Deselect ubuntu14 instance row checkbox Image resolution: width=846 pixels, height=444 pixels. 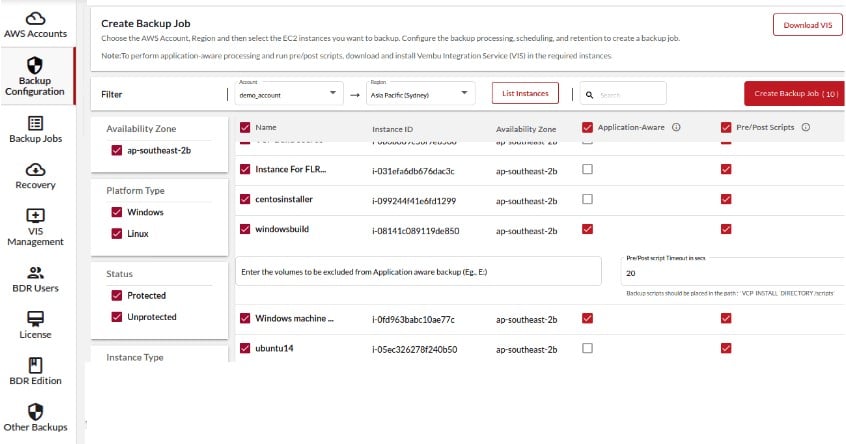coord(245,349)
